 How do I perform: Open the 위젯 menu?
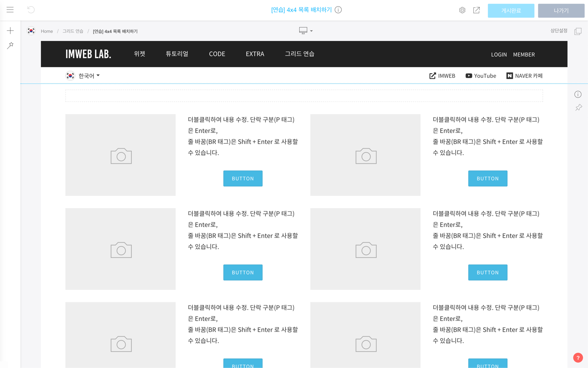(140, 54)
